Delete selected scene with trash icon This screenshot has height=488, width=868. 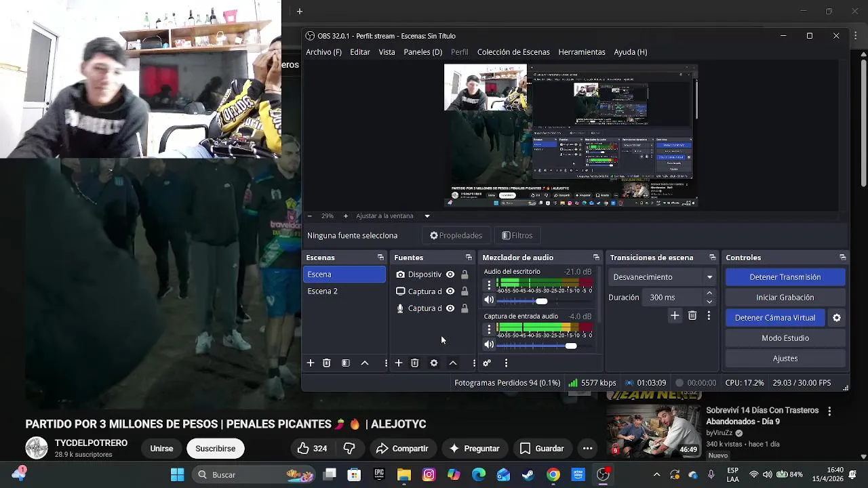(x=327, y=363)
